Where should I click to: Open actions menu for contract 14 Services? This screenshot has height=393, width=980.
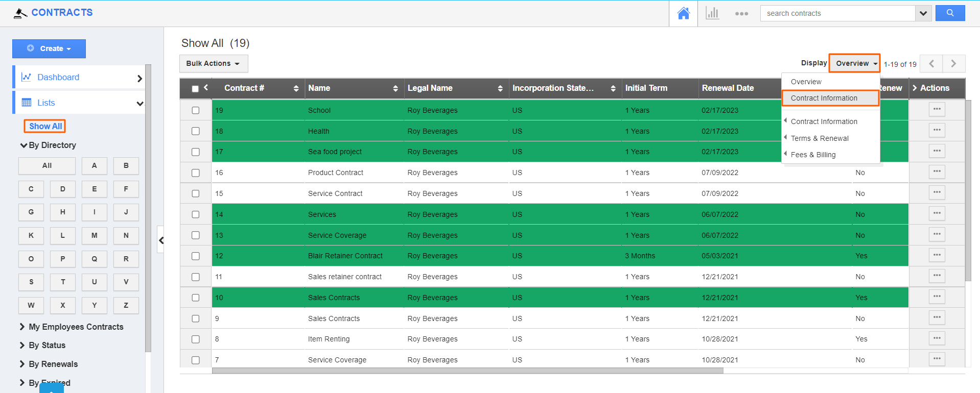tap(937, 213)
